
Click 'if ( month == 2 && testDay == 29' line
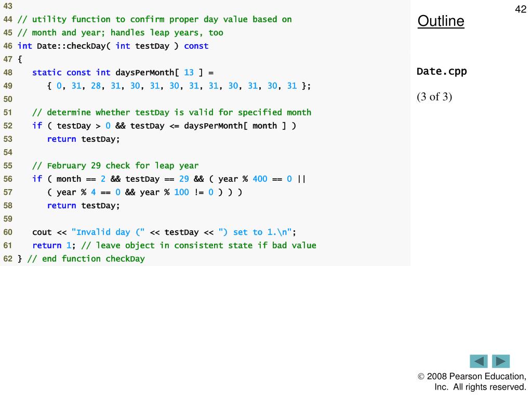(169, 179)
